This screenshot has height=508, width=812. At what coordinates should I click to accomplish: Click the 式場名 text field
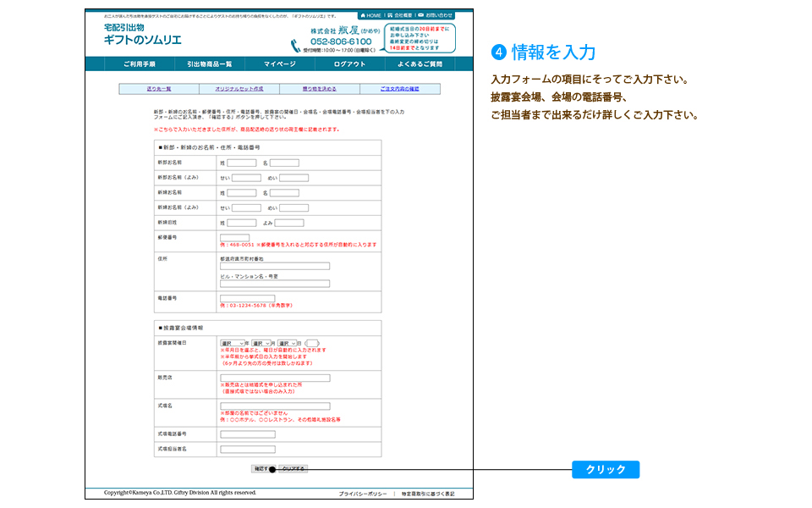pos(274,406)
